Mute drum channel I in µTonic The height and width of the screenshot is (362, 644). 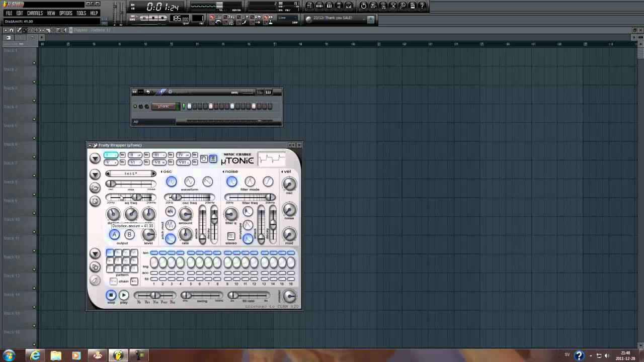coord(122,155)
